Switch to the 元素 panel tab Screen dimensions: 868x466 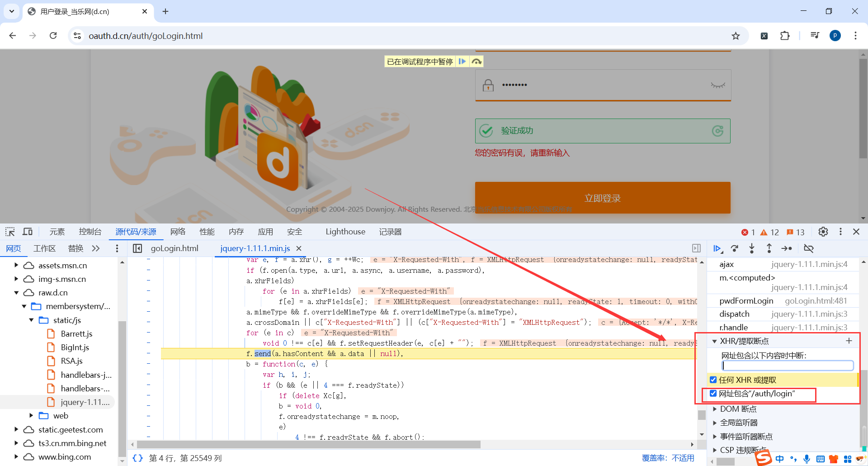coord(57,232)
